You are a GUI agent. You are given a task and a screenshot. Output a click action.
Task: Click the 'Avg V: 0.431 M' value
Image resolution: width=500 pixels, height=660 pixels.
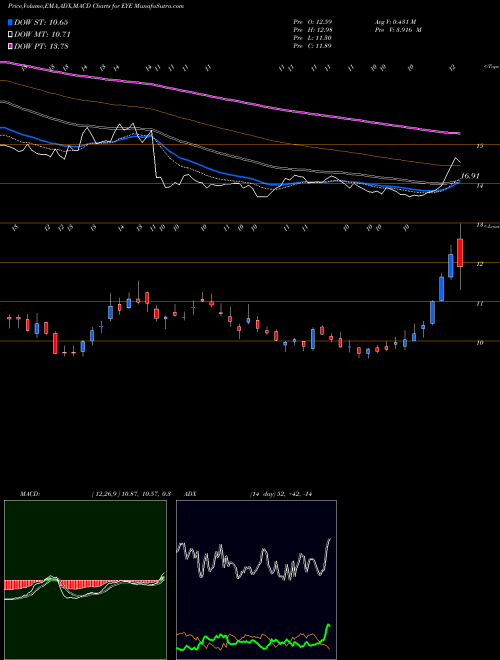click(397, 22)
